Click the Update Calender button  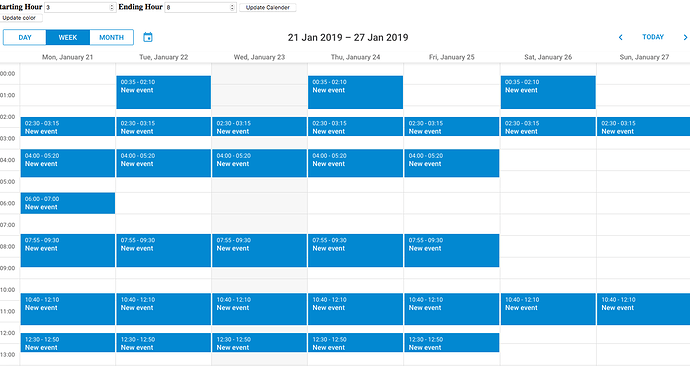coord(268,7)
